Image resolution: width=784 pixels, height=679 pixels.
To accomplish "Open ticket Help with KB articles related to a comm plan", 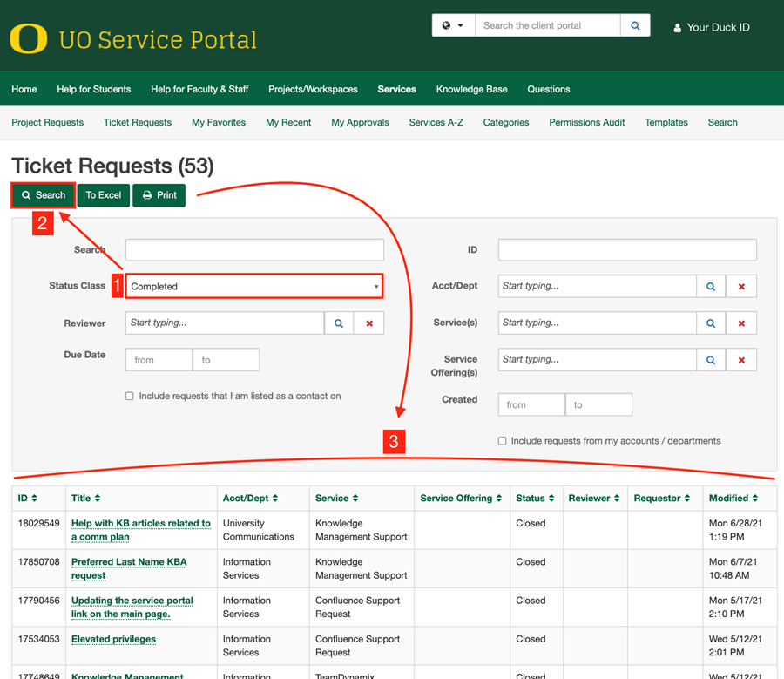I will point(141,530).
